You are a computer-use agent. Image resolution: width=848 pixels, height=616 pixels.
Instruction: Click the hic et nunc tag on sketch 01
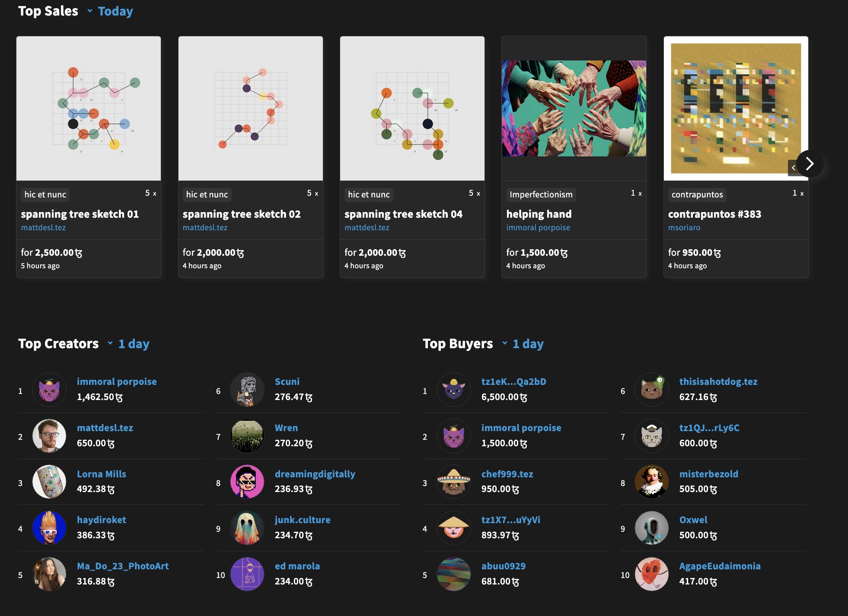click(x=45, y=195)
